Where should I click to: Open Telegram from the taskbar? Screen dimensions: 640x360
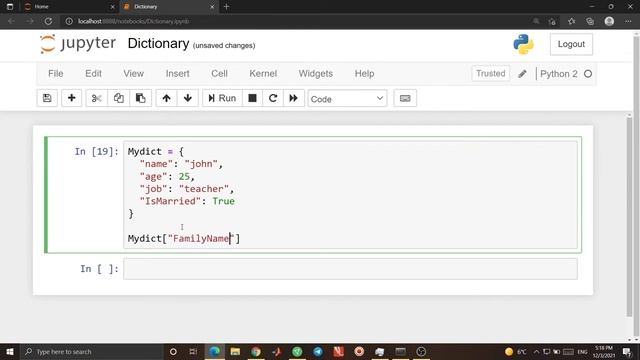tap(318, 351)
